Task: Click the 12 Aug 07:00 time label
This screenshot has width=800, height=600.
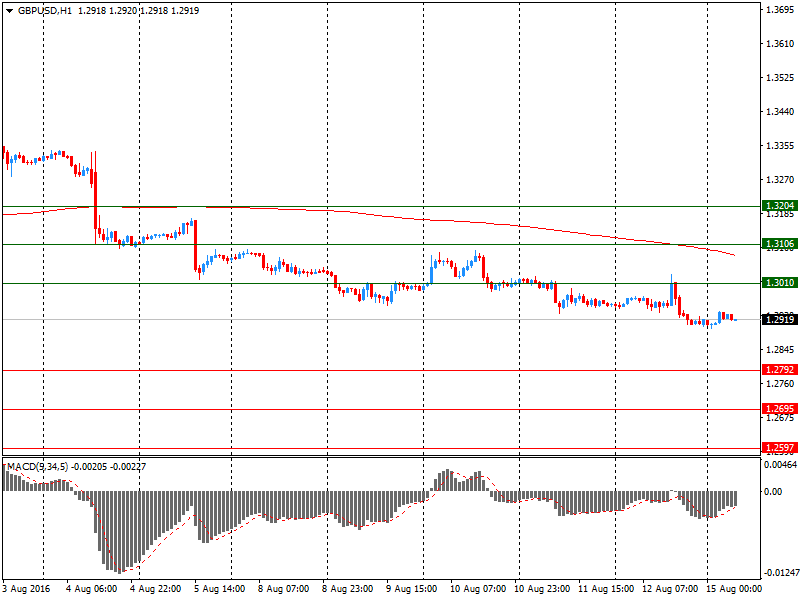Action: tap(670, 589)
